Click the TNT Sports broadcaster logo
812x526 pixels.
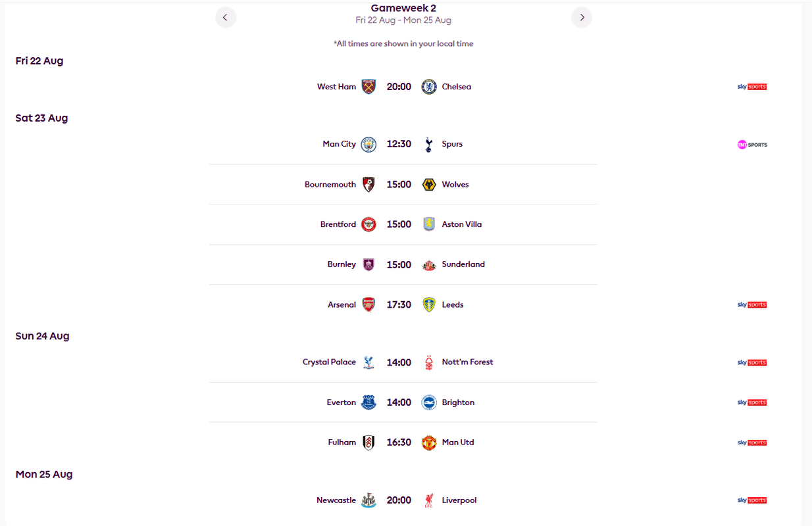[x=752, y=145]
